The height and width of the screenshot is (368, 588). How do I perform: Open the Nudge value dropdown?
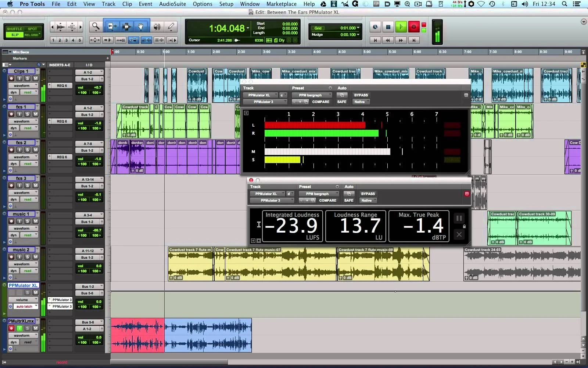click(x=358, y=35)
